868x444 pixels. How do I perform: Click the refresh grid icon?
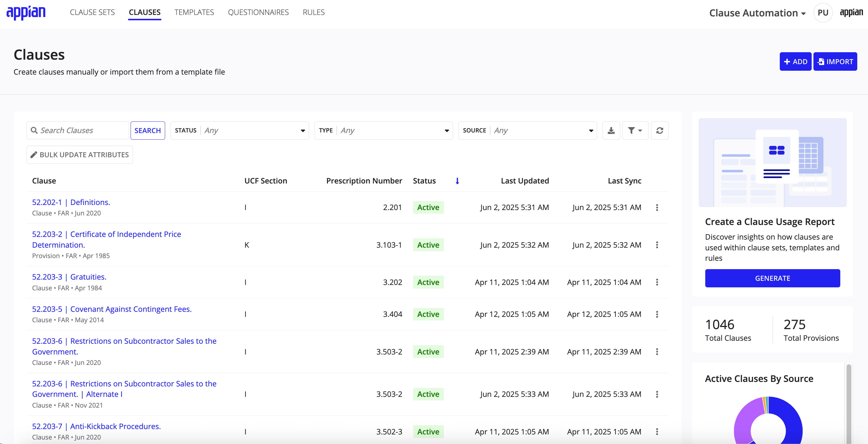[x=659, y=131]
